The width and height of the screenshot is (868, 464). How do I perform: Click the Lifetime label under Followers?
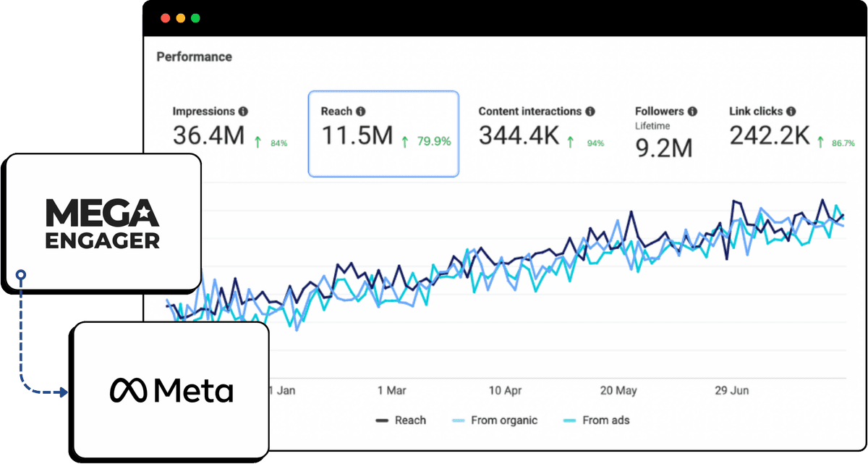click(x=652, y=126)
